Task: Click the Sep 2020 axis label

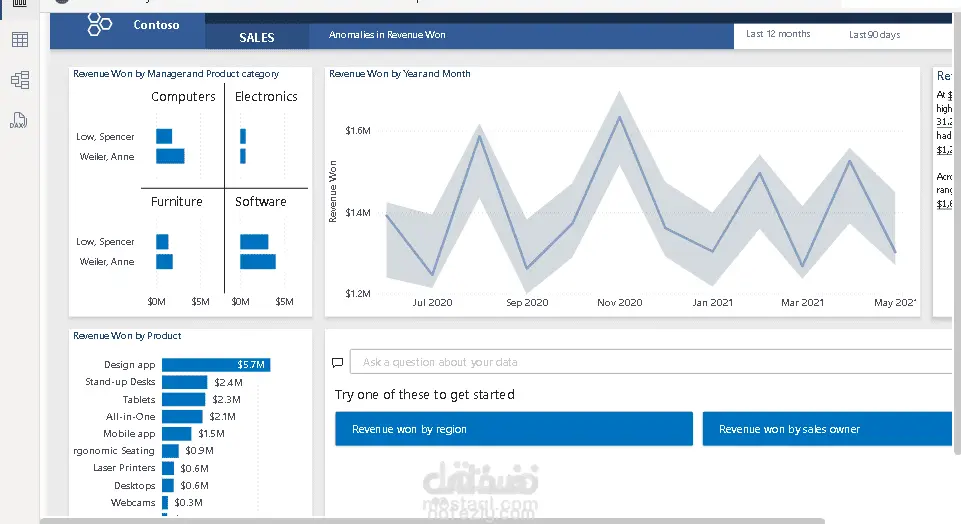Action: tap(527, 303)
